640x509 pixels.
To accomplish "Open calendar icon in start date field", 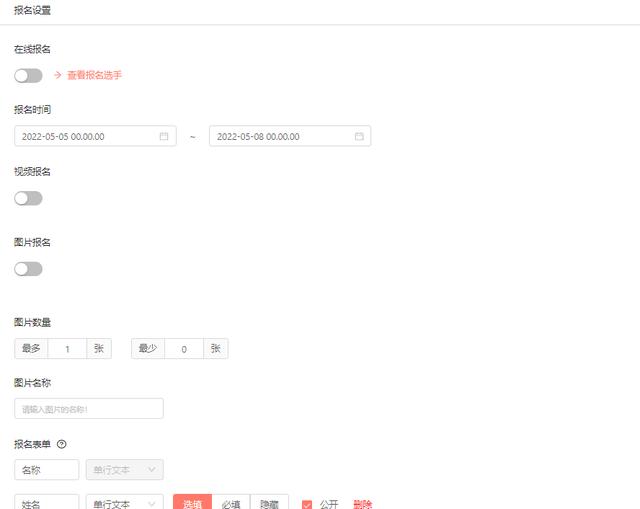I will [164, 136].
